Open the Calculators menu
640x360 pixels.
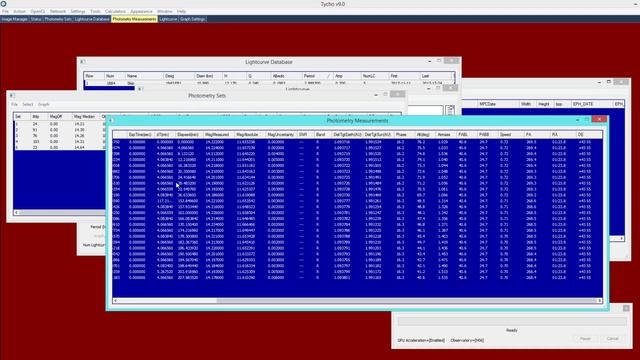click(x=116, y=11)
